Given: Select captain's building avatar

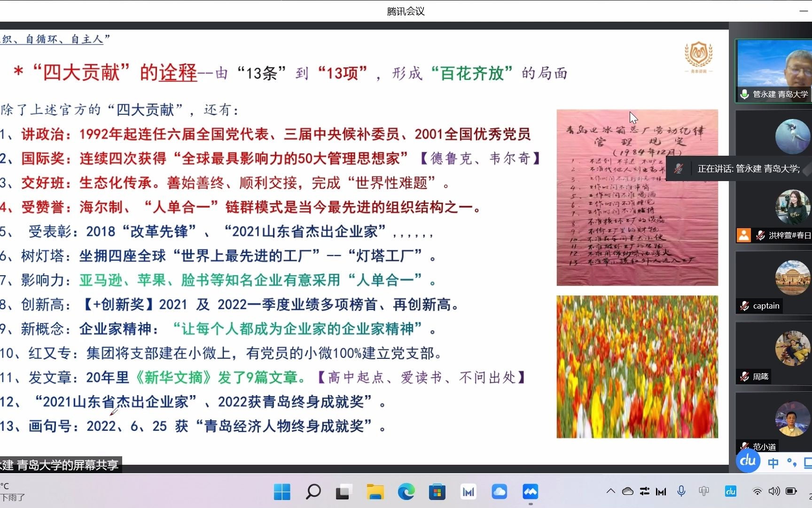Looking at the screenshot, I should click(793, 278).
